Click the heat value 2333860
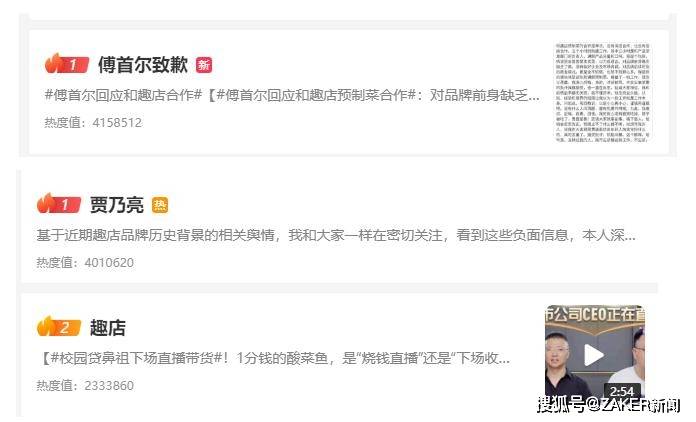This screenshot has width=696, height=422. pyautogui.click(x=85, y=386)
